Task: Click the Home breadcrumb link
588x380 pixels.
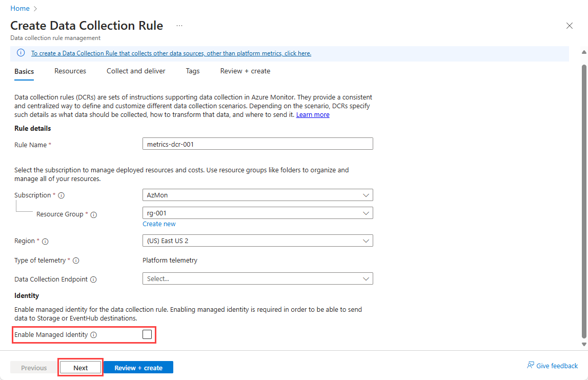Action: click(x=19, y=8)
